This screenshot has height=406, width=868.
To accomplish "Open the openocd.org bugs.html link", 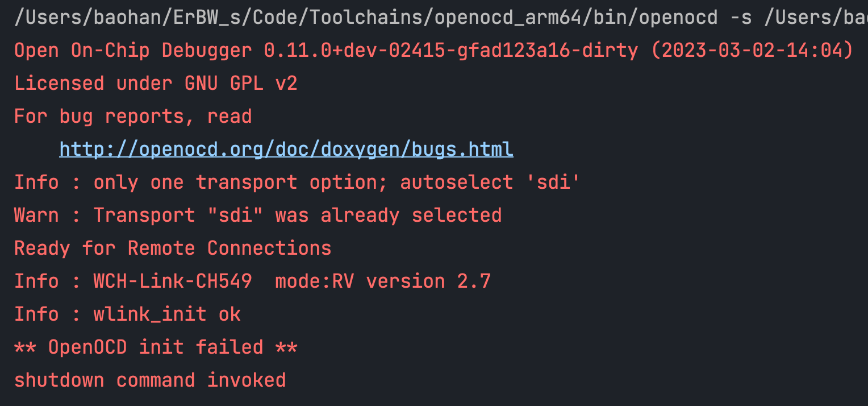I will coord(286,150).
